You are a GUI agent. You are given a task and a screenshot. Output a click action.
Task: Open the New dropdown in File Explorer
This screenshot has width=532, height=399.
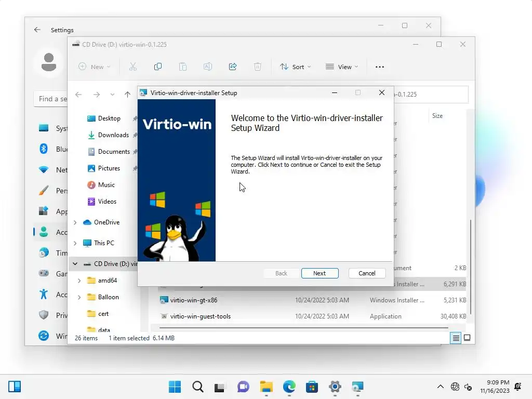point(95,67)
